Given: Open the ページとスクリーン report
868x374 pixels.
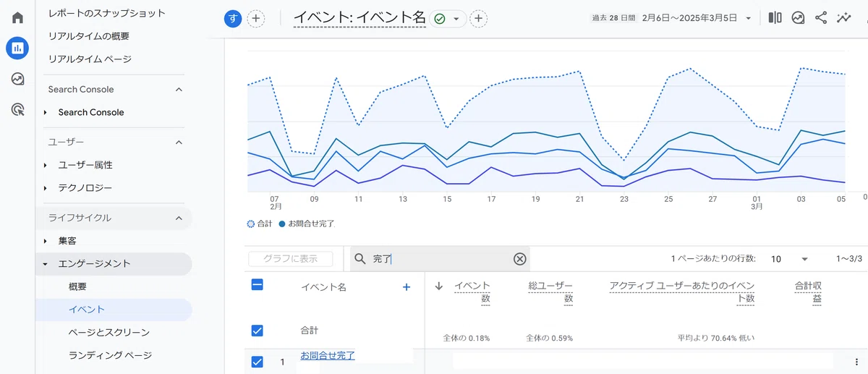Looking at the screenshot, I should point(109,333).
